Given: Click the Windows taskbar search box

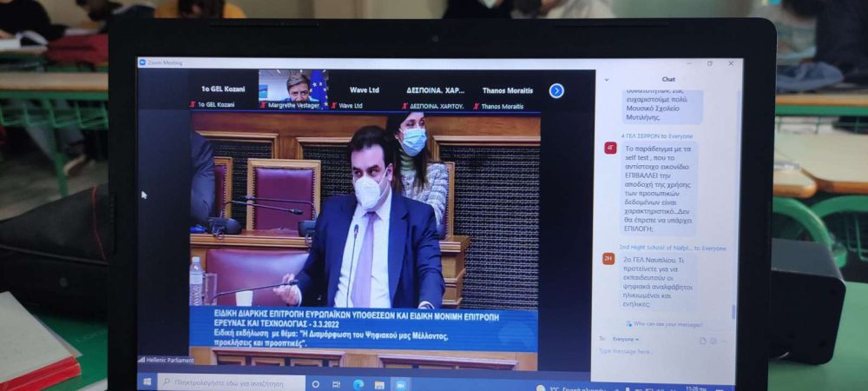Looking at the screenshot, I should click(230, 382).
